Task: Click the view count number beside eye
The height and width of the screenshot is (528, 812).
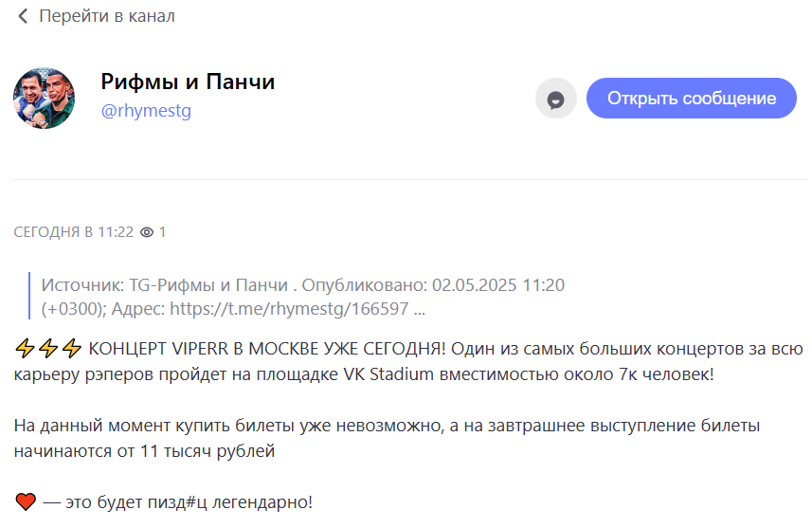Action: (x=163, y=231)
